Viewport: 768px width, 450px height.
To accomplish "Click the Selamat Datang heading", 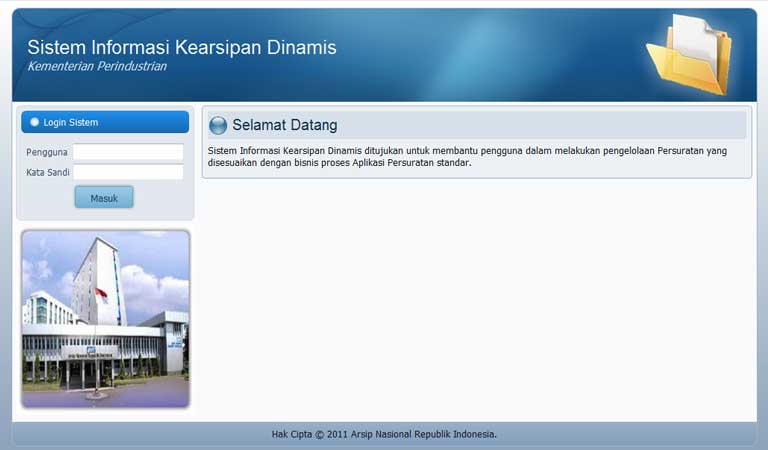I will coord(285,125).
